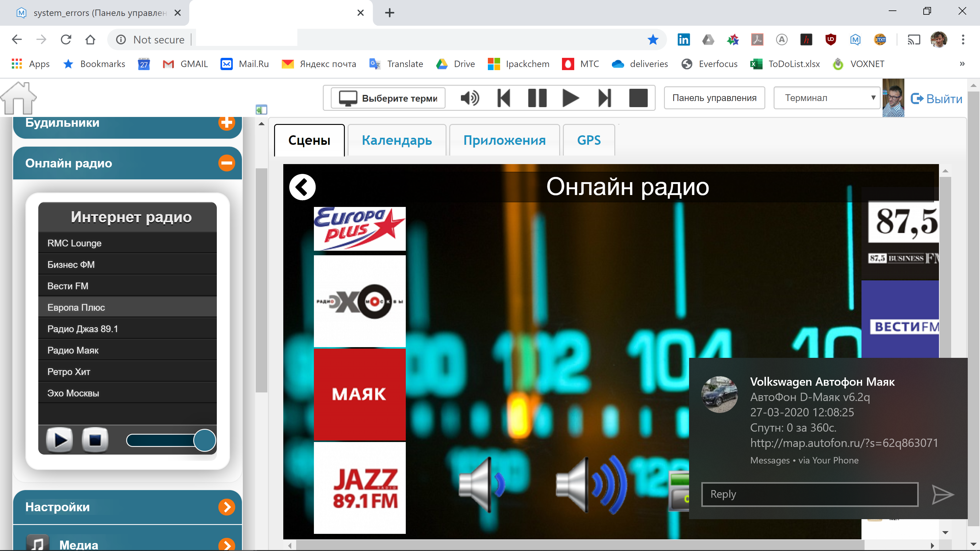
Task: Click the Stop button in radio player
Action: coord(95,440)
